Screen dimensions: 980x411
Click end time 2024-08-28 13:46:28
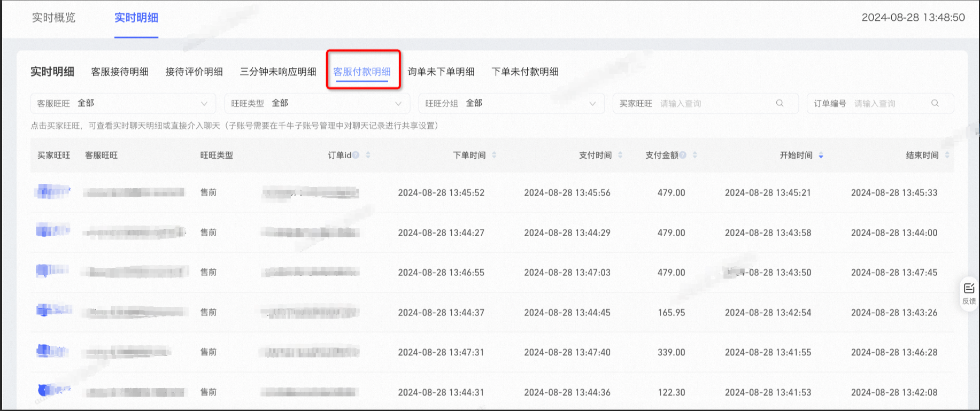(x=894, y=352)
